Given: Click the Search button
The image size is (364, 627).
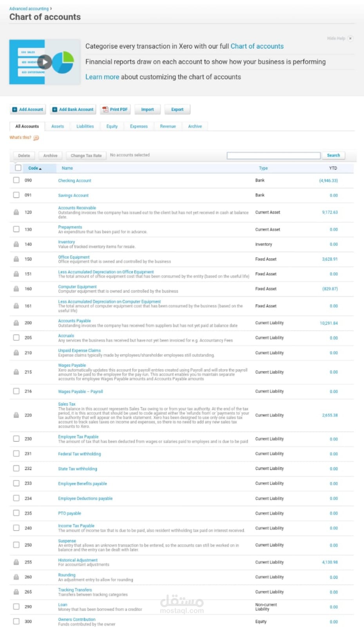Looking at the screenshot, I should point(333,155).
